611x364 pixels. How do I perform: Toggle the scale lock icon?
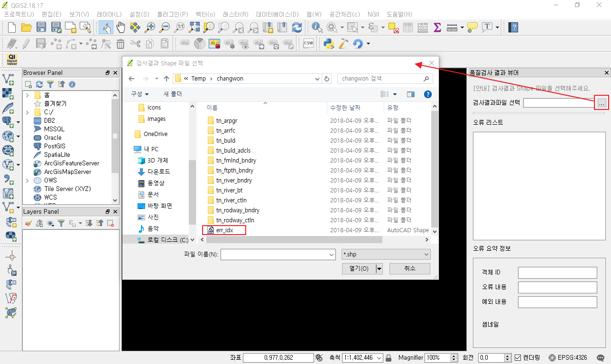point(389,358)
